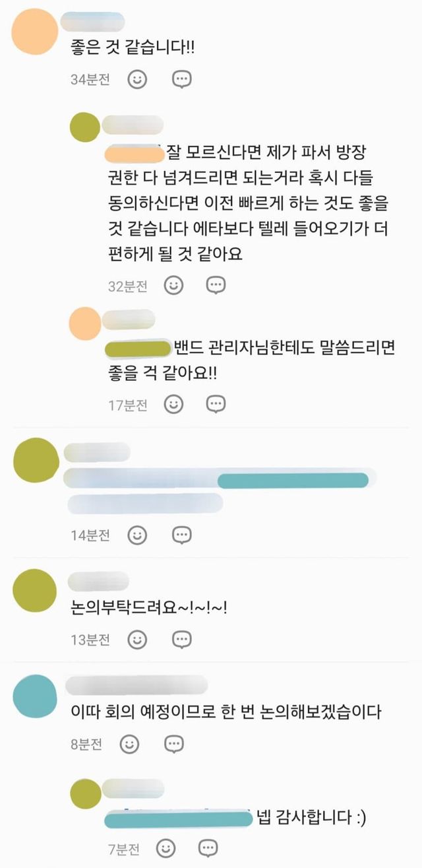Tap smiley reaction under 논의부탁드려요 comment
Viewport: 422px width, 868px height.
[137, 640]
